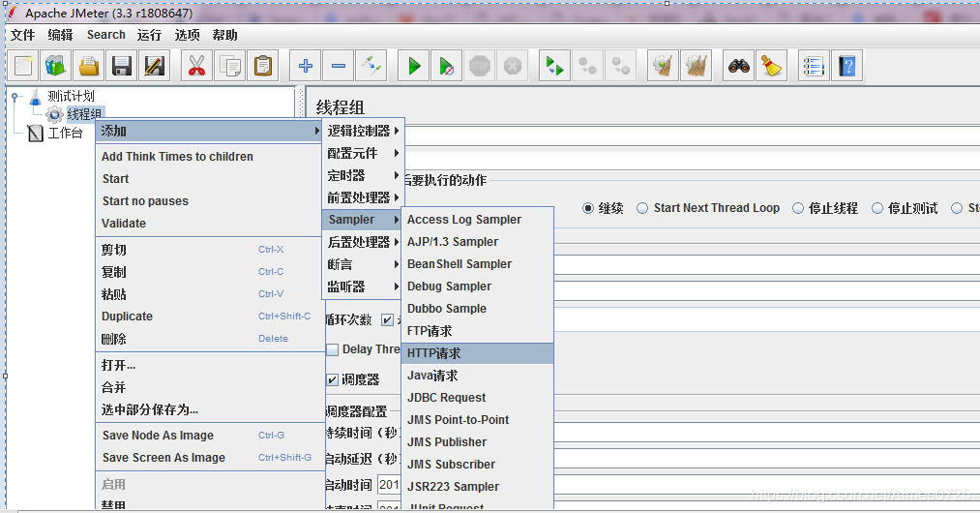Open the 文件 menu
Viewport: 980px width, 513px height.
[x=23, y=35]
